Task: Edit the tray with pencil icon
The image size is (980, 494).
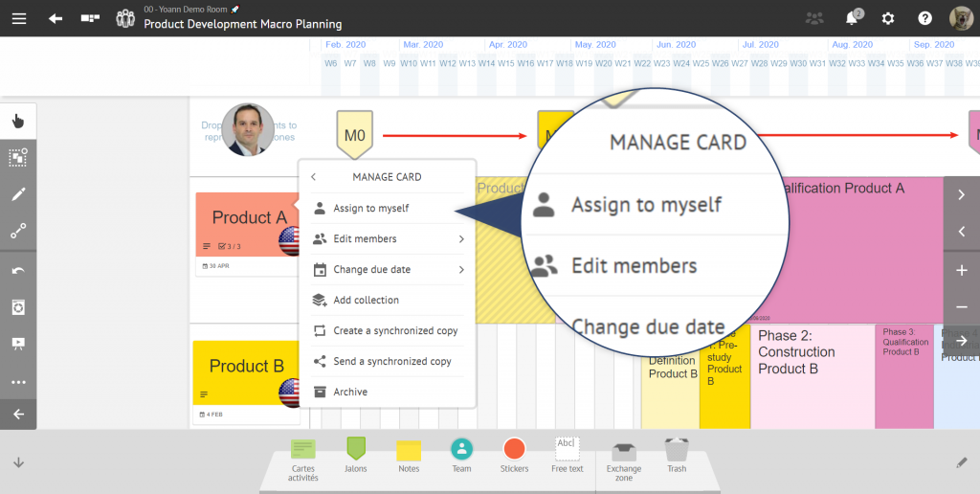Action: 962,462
